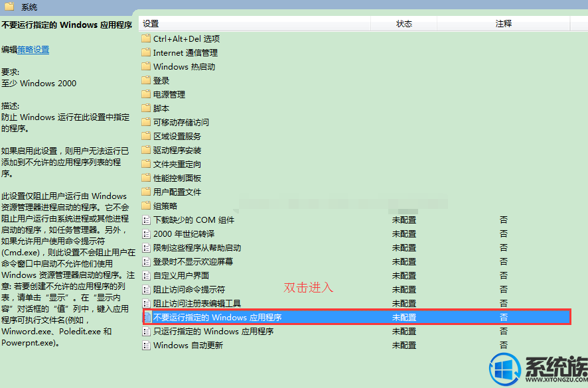Click 否 comment of 下载缺少的 COM 组件
Screen dimensions: 588x388
click(503, 220)
